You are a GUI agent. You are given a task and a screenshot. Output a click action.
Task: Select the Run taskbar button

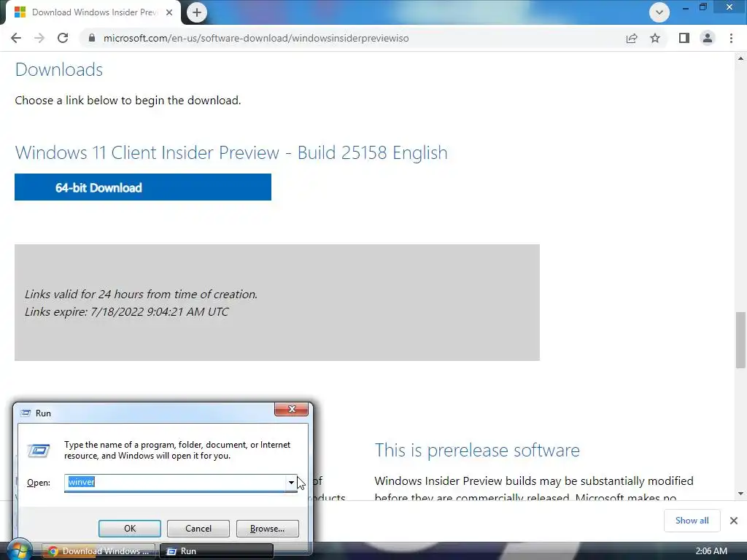217,551
